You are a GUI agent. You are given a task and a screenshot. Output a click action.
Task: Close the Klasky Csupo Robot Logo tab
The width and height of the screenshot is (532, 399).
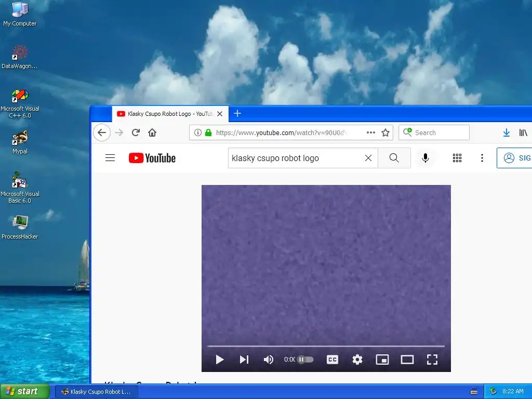tap(220, 114)
